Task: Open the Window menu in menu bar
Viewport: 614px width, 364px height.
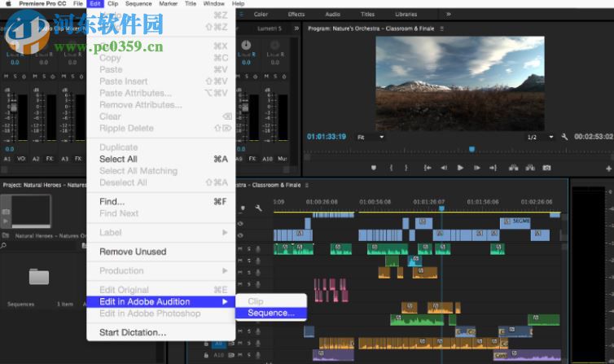Action: pyautogui.click(x=214, y=3)
